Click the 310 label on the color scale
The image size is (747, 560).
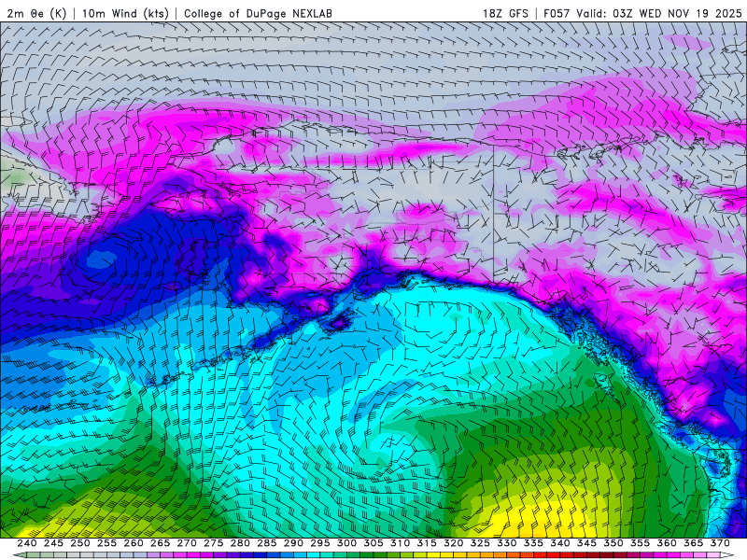click(401, 543)
